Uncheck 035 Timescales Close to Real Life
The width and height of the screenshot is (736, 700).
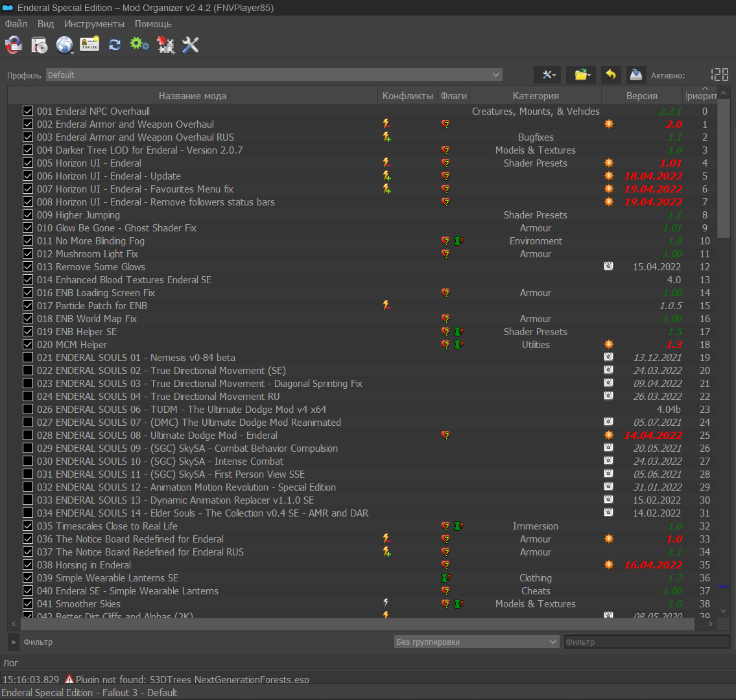click(x=28, y=526)
